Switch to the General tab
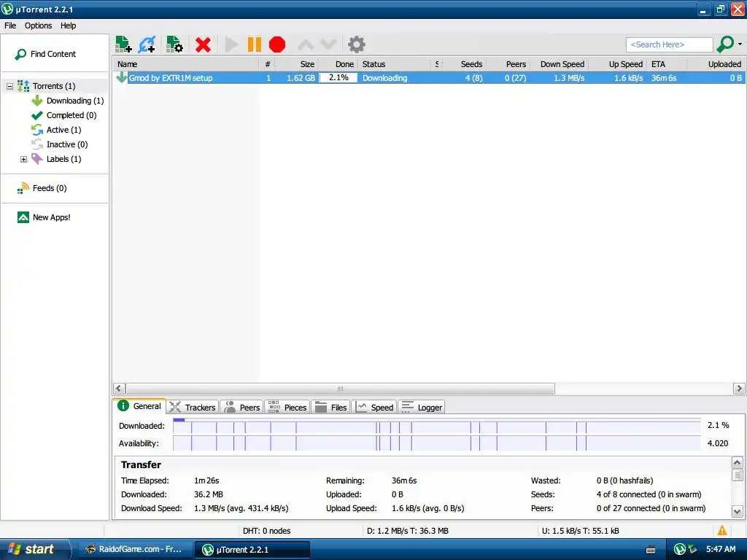The width and height of the screenshot is (747, 560). pos(139,406)
